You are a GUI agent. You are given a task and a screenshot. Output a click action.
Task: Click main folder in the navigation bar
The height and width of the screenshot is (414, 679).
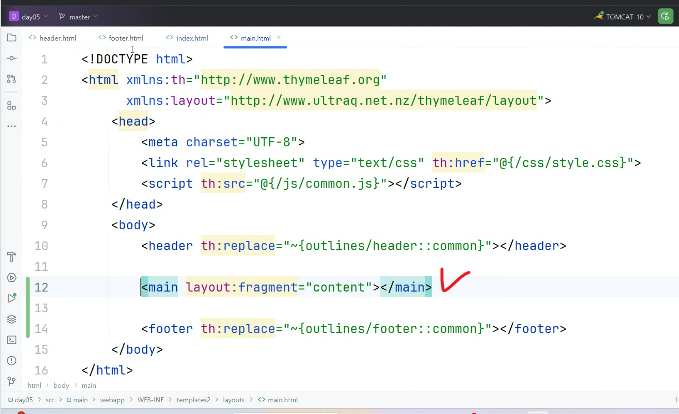[x=77, y=400]
